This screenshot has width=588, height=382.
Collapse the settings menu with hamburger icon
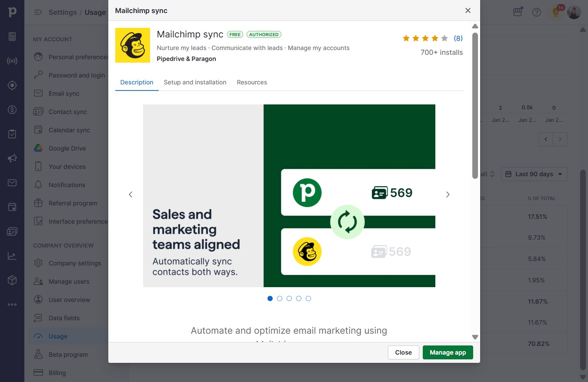coord(38,12)
